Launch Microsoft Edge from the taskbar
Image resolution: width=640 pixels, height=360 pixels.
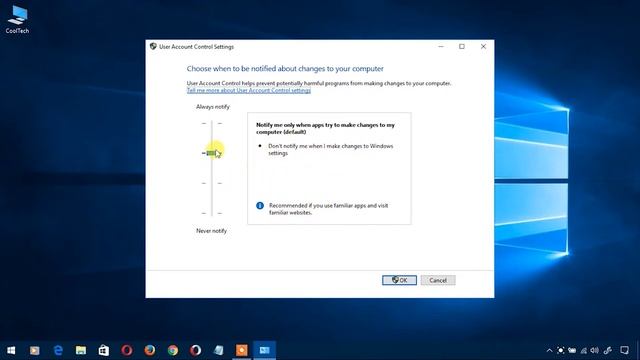point(58,350)
